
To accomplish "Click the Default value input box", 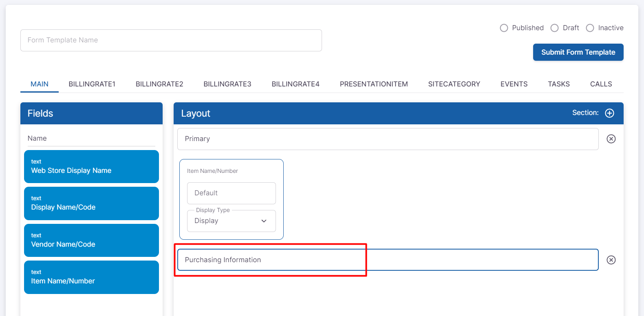I will 231,193.
